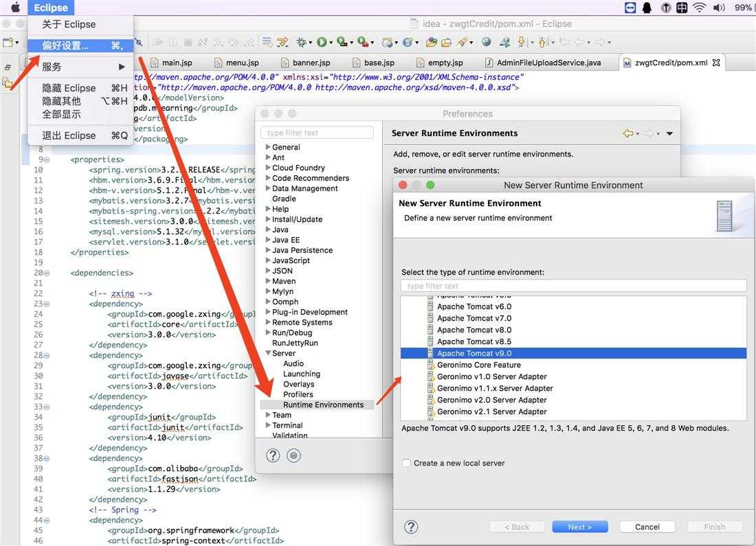This screenshot has width=756, height=546.
Task: Click the Next > button
Action: [579, 527]
